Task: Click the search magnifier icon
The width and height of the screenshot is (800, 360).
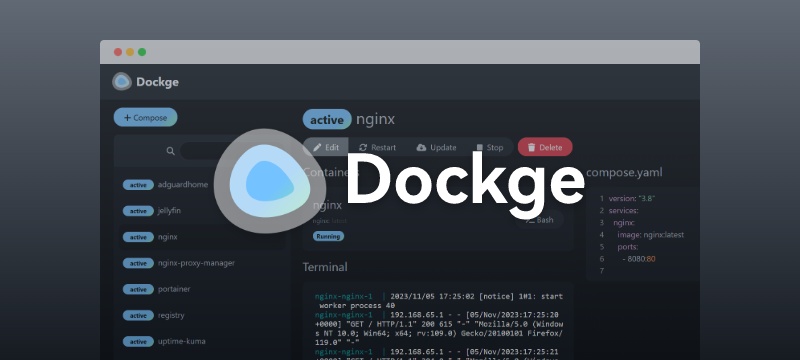Action: (x=170, y=151)
